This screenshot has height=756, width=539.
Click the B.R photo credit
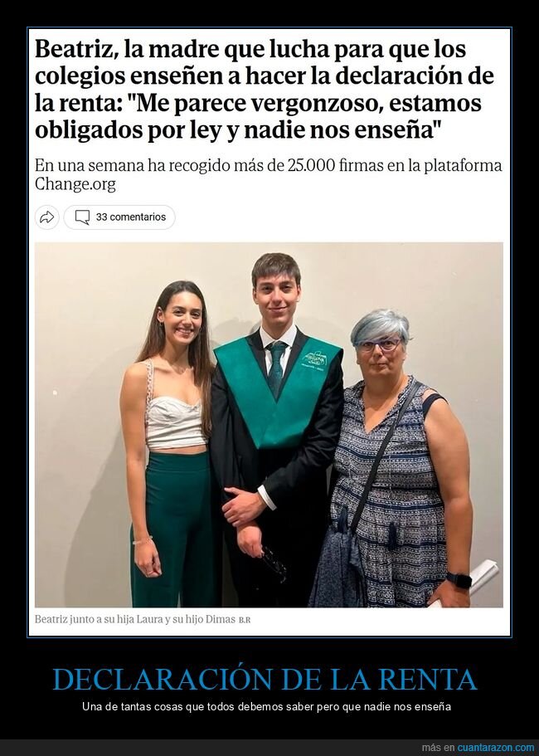[245, 620]
